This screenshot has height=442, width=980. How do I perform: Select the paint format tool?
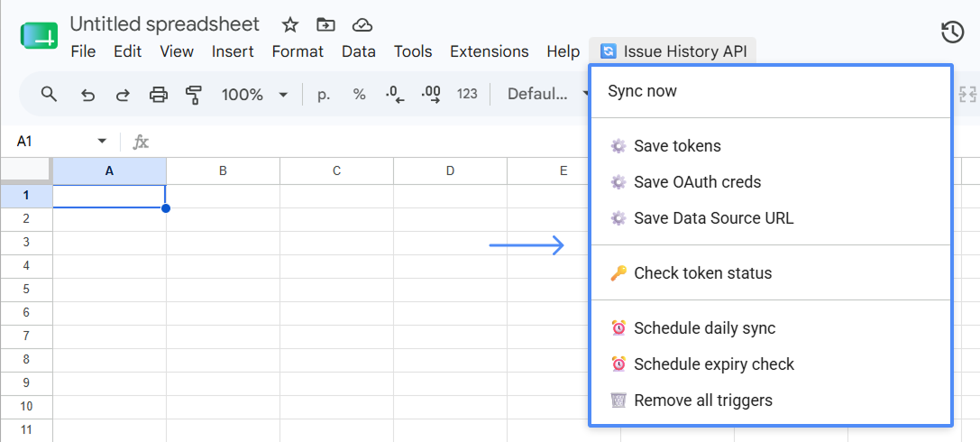click(195, 95)
